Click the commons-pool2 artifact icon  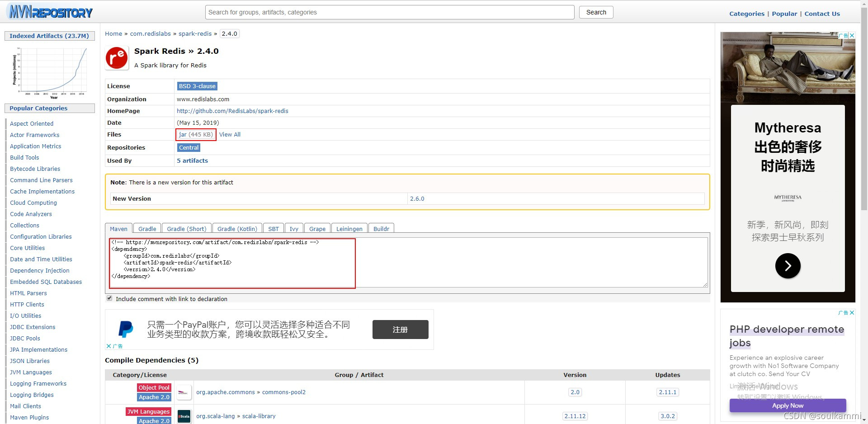tap(184, 392)
